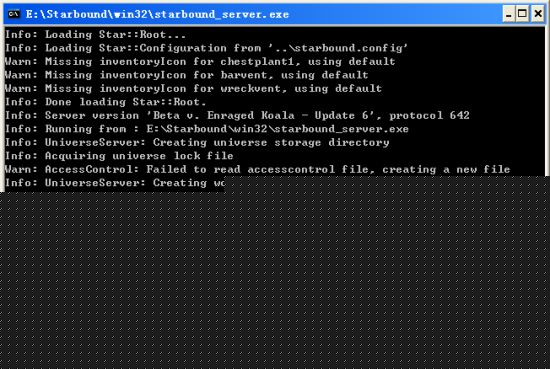The image size is (550, 369).
Task: Click the dotted dark area below the console
Action: pyautogui.click(x=275, y=281)
